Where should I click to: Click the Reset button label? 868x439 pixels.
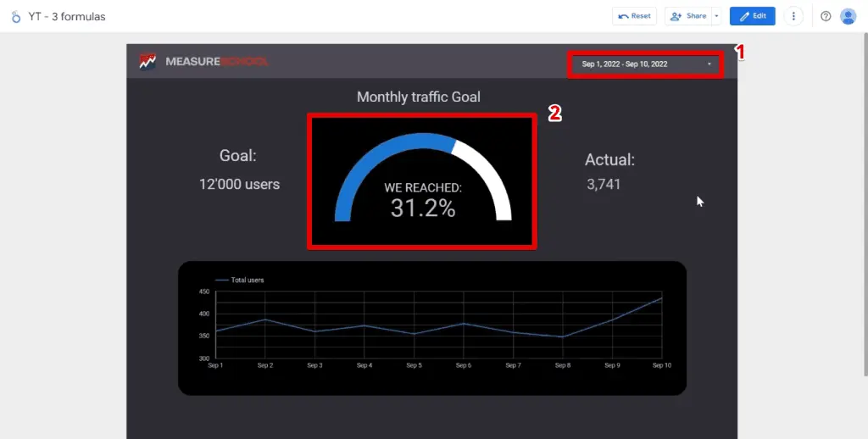tap(641, 16)
